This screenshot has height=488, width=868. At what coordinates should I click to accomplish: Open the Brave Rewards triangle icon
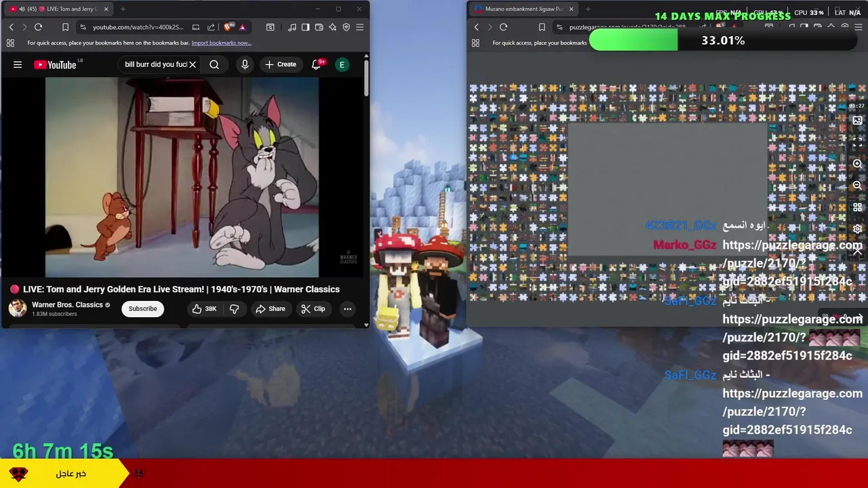(242, 27)
